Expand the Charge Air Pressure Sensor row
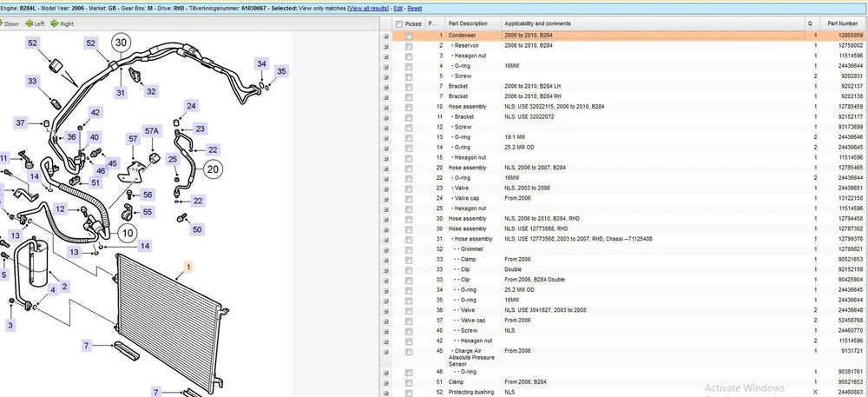 click(x=386, y=350)
